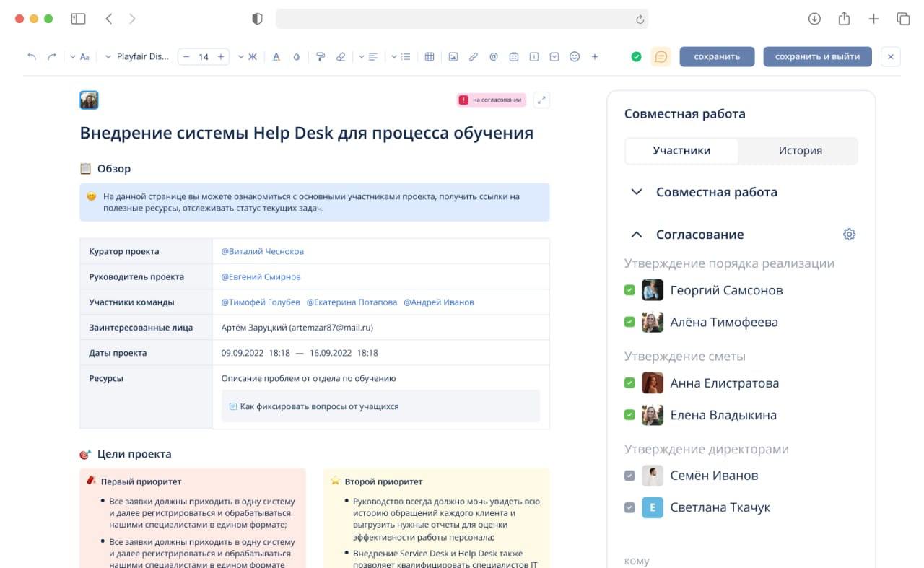
Task: Collapse the Согласование section
Action: tap(636, 234)
